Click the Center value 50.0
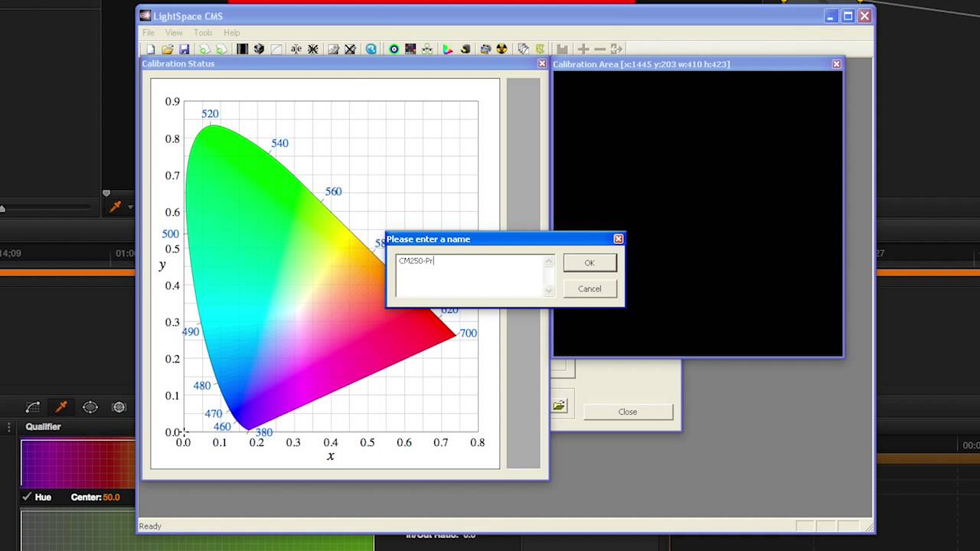This screenshot has height=551, width=980. pos(111,497)
